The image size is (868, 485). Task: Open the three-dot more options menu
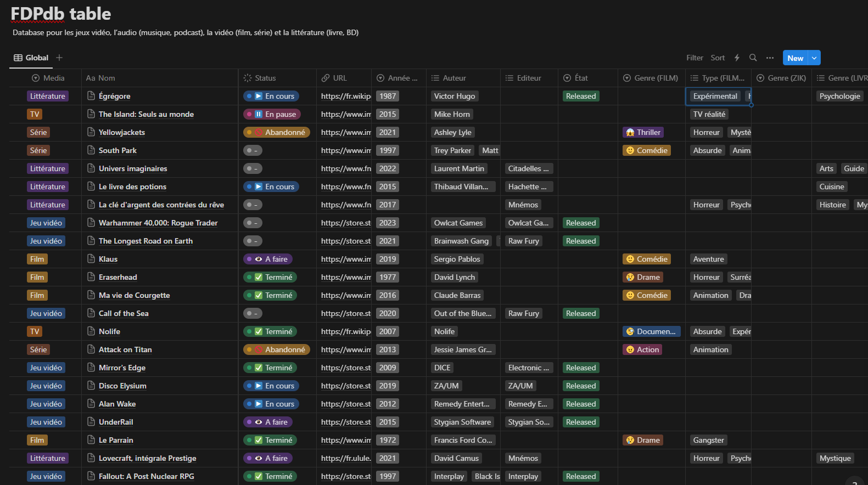pos(770,58)
